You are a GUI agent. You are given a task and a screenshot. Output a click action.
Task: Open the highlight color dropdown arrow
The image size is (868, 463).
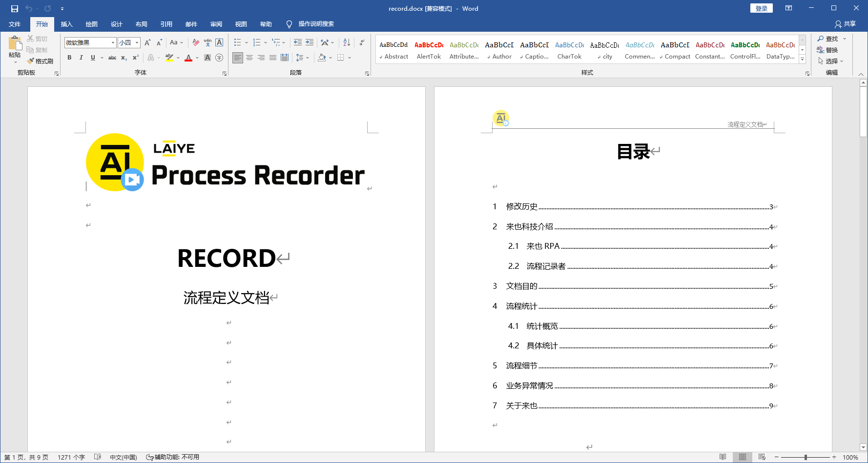tap(178, 58)
